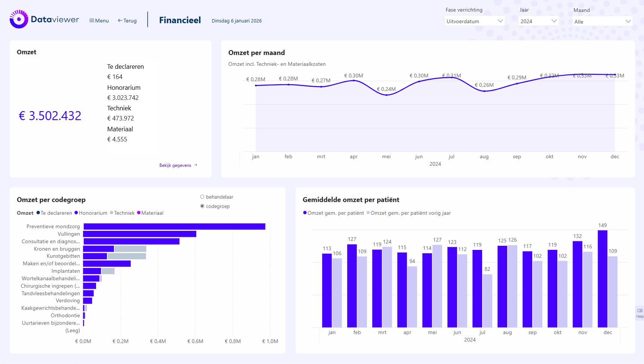Image resolution: width=644 pixels, height=364 pixels.
Task: Open the Jaar 2024 dropdown
Action: pyautogui.click(x=554, y=21)
